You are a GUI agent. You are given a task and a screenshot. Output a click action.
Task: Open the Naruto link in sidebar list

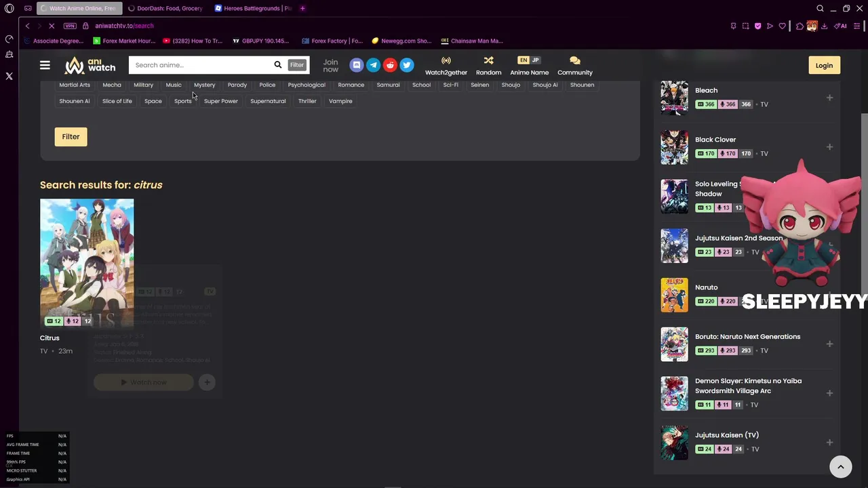click(x=706, y=287)
